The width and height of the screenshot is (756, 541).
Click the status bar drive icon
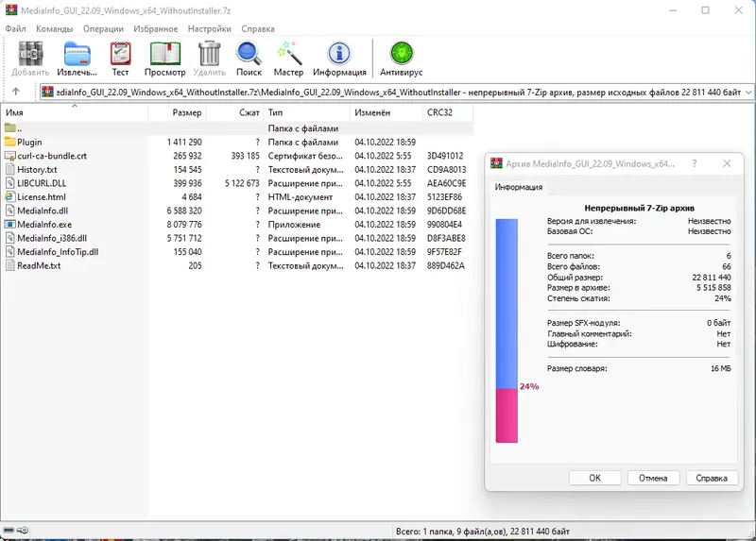point(9,531)
